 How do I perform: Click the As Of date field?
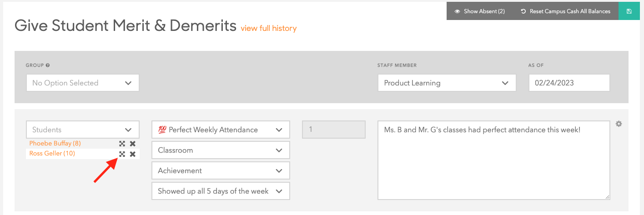(569, 83)
